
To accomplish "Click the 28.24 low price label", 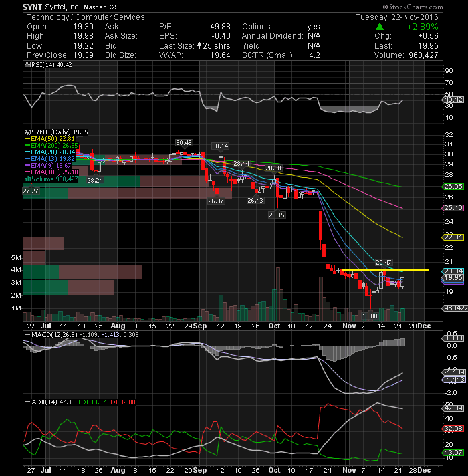I will tap(95, 180).
